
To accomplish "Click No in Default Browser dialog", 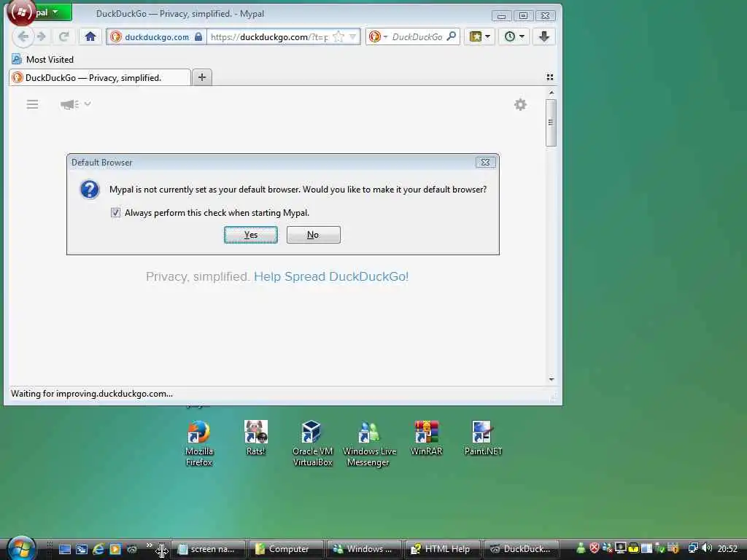I will [x=313, y=235].
